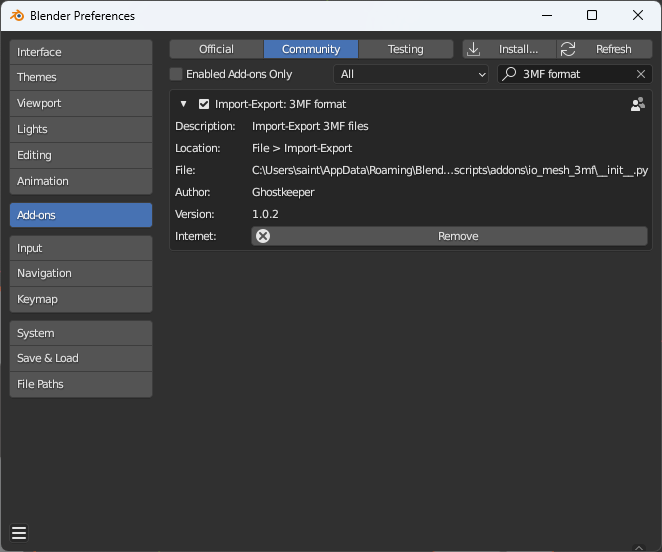Clear the search with the X icon
Screen dimensions: 662x552
[x=641, y=74]
